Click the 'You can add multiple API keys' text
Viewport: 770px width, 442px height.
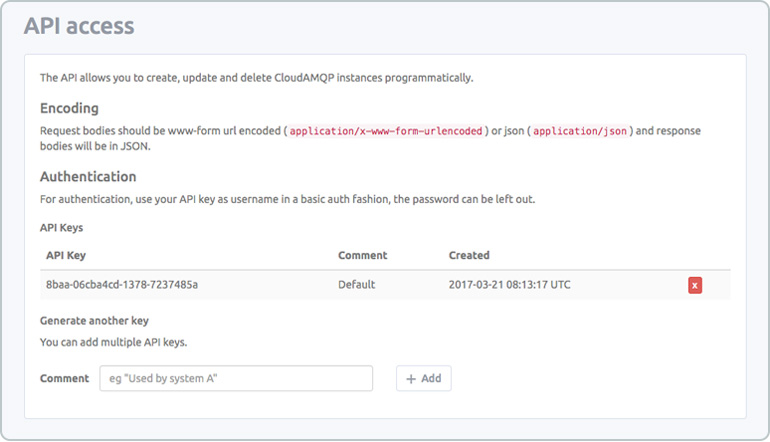tap(113, 342)
